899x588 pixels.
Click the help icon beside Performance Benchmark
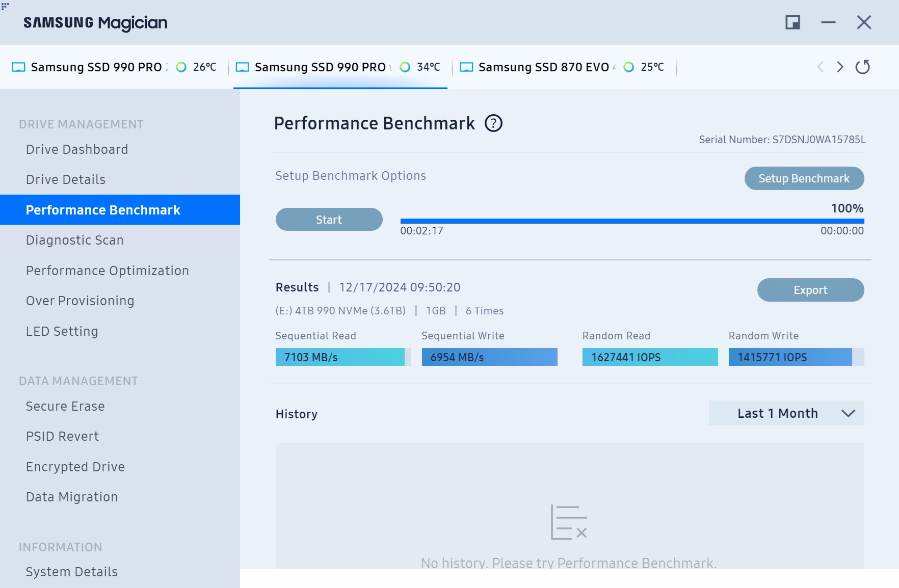[493, 123]
